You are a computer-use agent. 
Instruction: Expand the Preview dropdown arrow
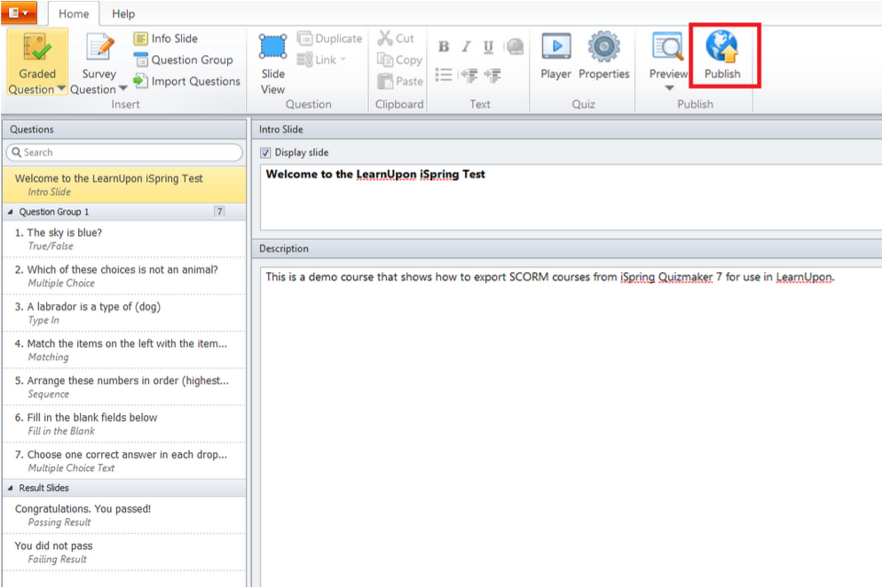click(669, 89)
